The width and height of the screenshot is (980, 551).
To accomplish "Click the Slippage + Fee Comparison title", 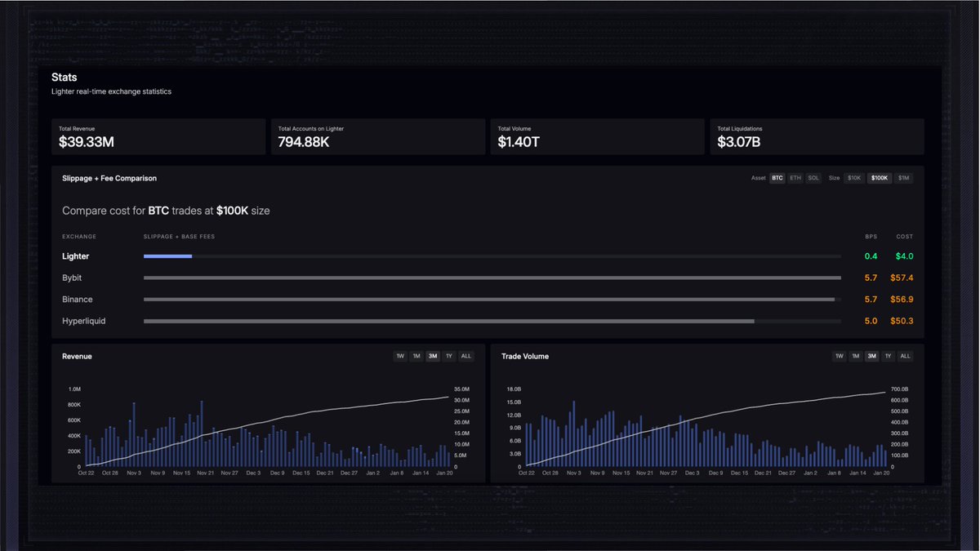I will (109, 178).
